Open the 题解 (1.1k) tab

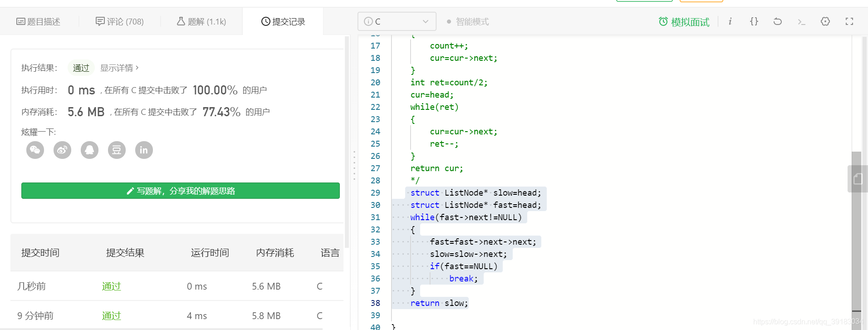201,21
